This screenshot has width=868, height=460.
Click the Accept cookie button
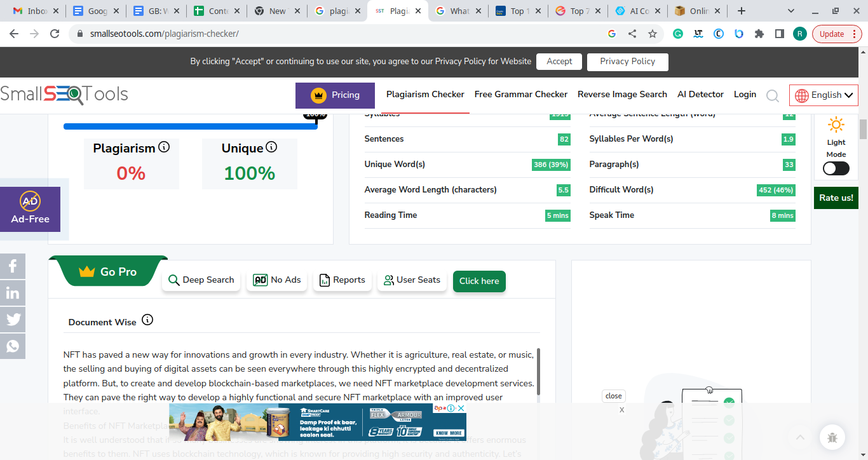coord(559,62)
